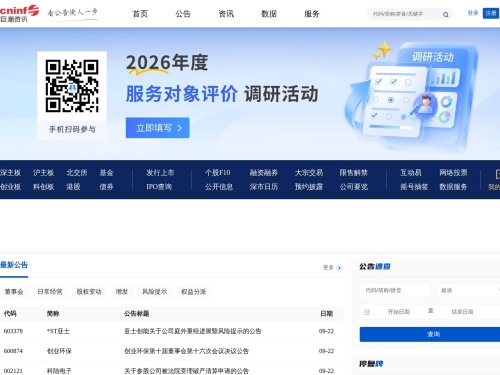This screenshot has height=375, width=500.
Task: Filter announcements by 权益分派
Action: pos(193,292)
